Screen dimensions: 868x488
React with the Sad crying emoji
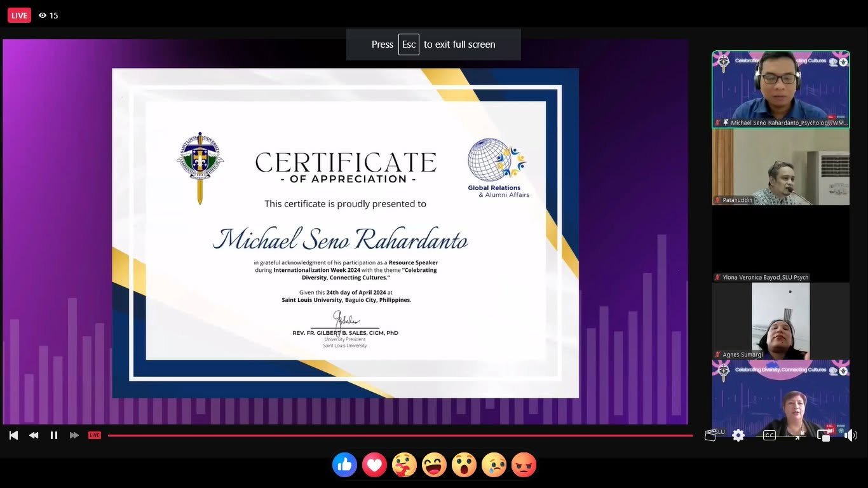(x=494, y=465)
